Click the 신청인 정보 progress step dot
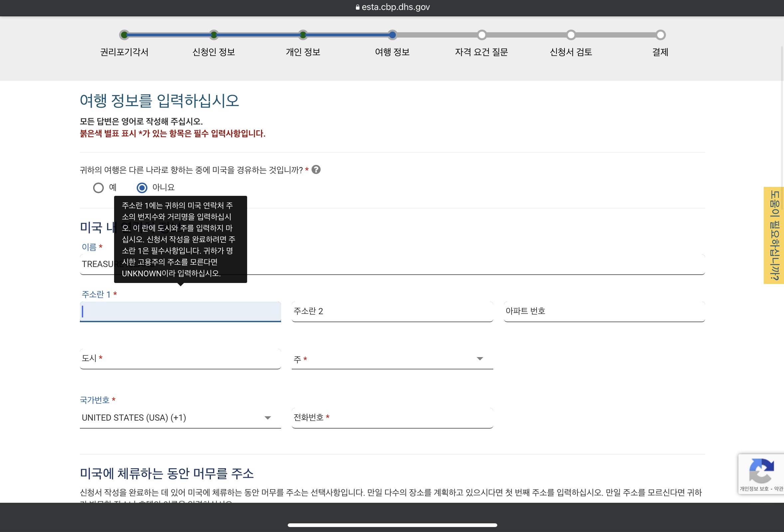Screen dimensions: 784x532 pyautogui.click(x=214, y=35)
